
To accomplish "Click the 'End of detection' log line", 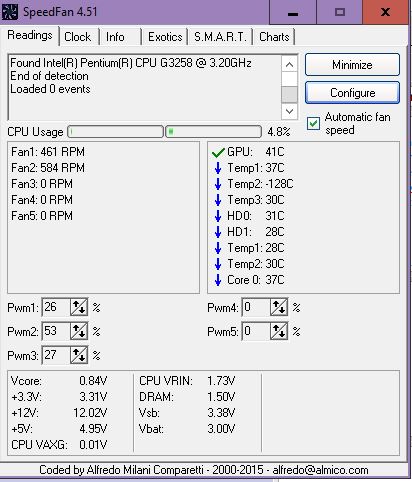I will (x=49, y=76).
